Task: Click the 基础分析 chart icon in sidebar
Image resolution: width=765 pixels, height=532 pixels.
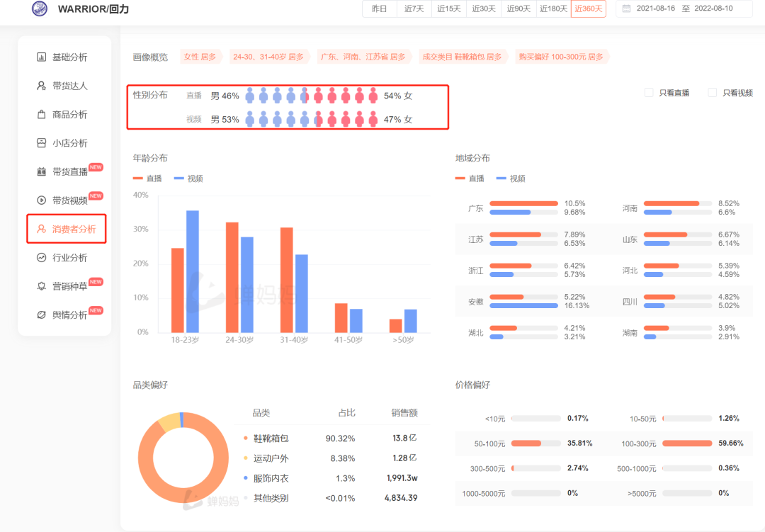Action: pos(41,57)
